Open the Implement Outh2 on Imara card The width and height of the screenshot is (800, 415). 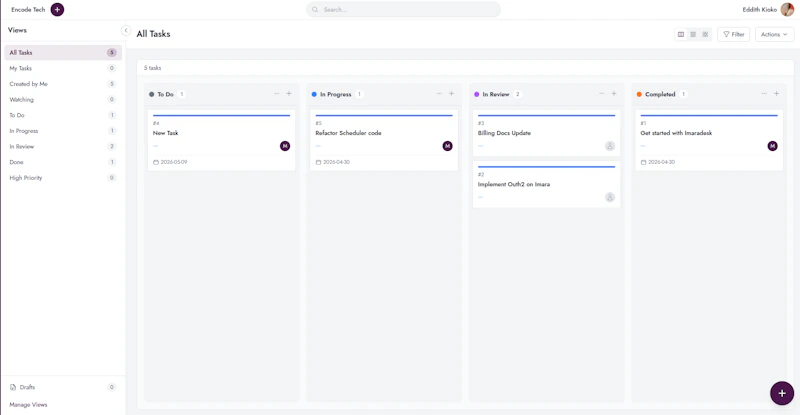point(546,184)
